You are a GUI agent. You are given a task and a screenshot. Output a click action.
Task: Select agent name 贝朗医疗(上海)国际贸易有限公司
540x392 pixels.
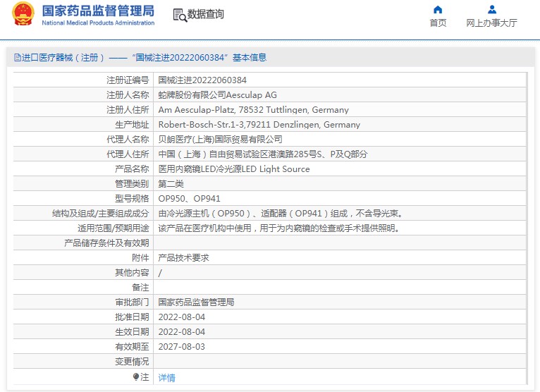(221, 139)
